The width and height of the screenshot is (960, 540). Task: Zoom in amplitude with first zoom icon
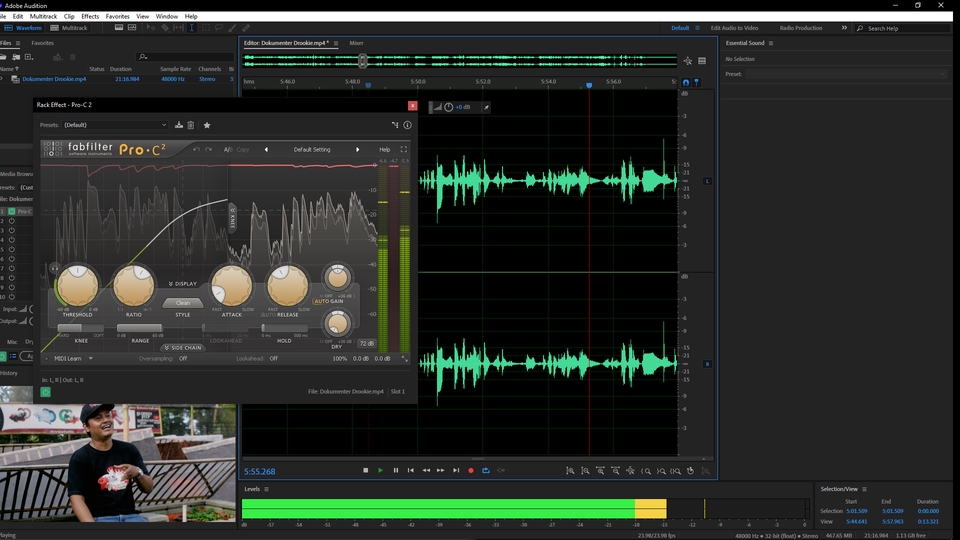click(x=570, y=471)
